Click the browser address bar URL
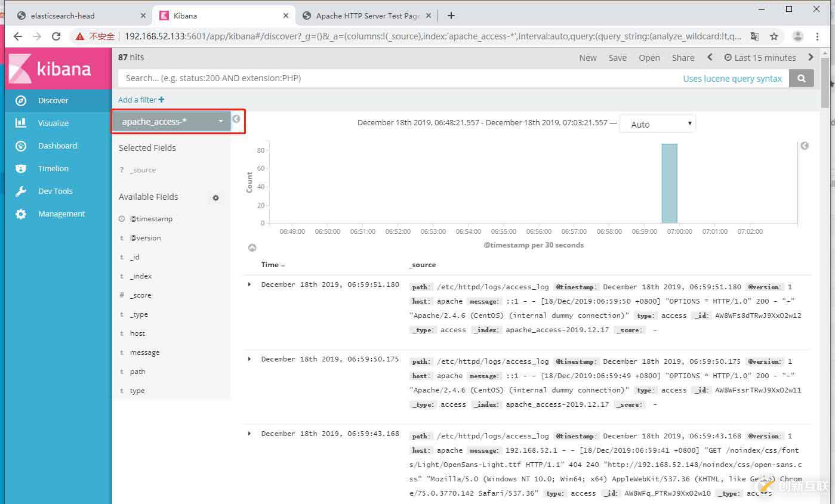Viewport: 835px width, 504px height. point(433,36)
